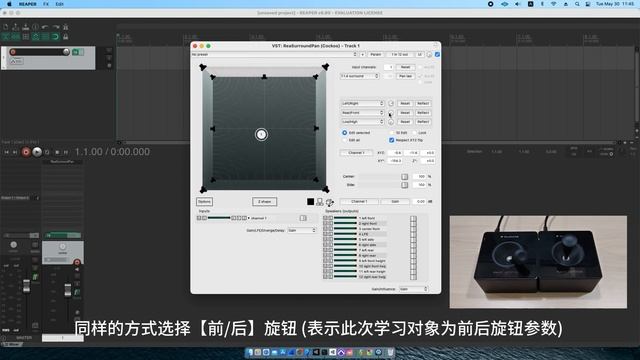Adjust the Center slider handle
This screenshot has width=640, height=360.
(x=404, y=177)
